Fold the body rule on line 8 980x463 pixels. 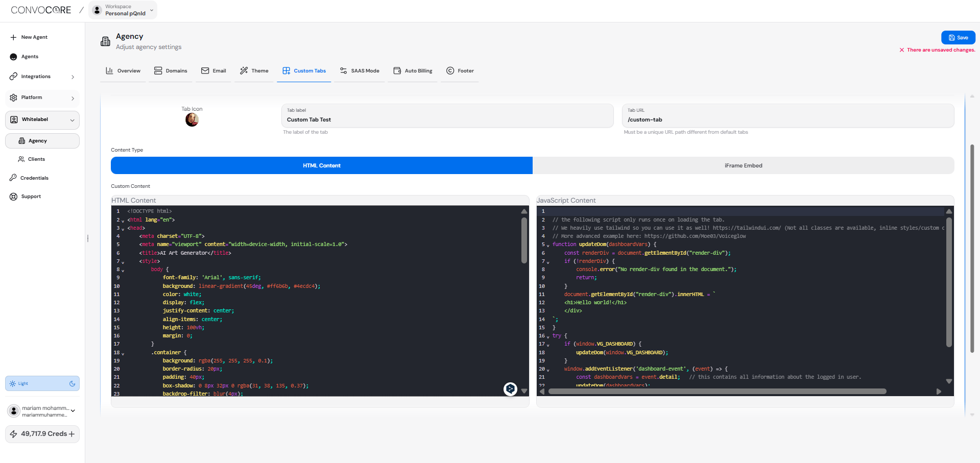click(x=123, y=271)
